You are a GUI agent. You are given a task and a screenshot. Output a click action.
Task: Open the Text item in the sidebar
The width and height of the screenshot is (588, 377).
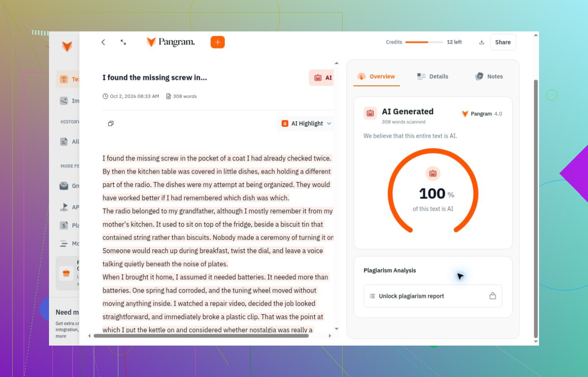pos(68,79)
